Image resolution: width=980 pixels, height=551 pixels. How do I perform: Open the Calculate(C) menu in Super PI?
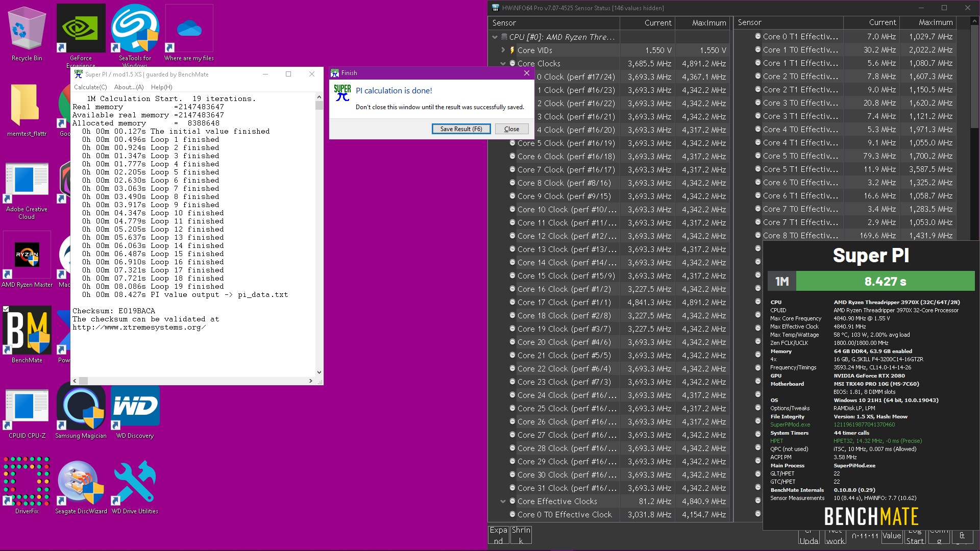[x=90, y=87]
